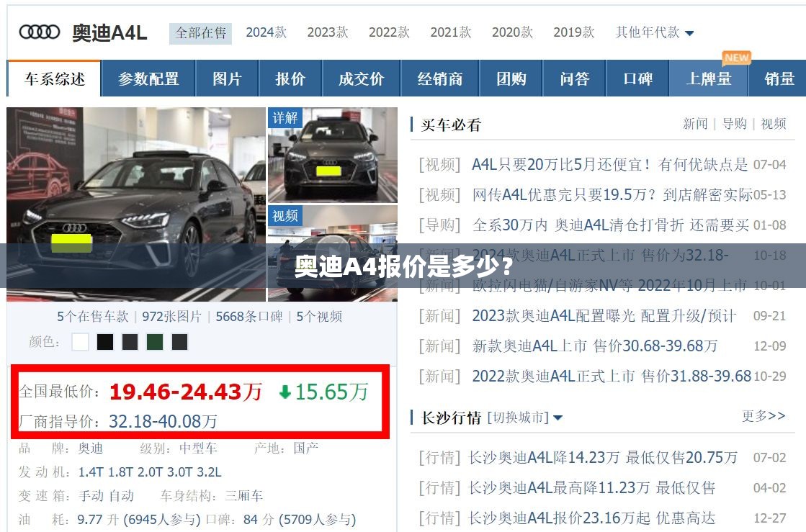Open 长沙奥迪A4L降14.23万 article
This screenshot has width=806, height=532.
pyautogui.click(x=602, y=458)
